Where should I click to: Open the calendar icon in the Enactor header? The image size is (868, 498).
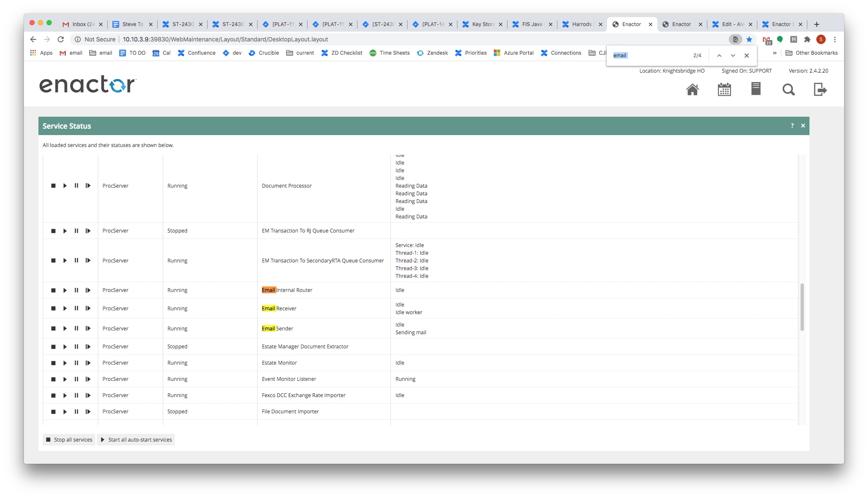click(x=724, y=90)
